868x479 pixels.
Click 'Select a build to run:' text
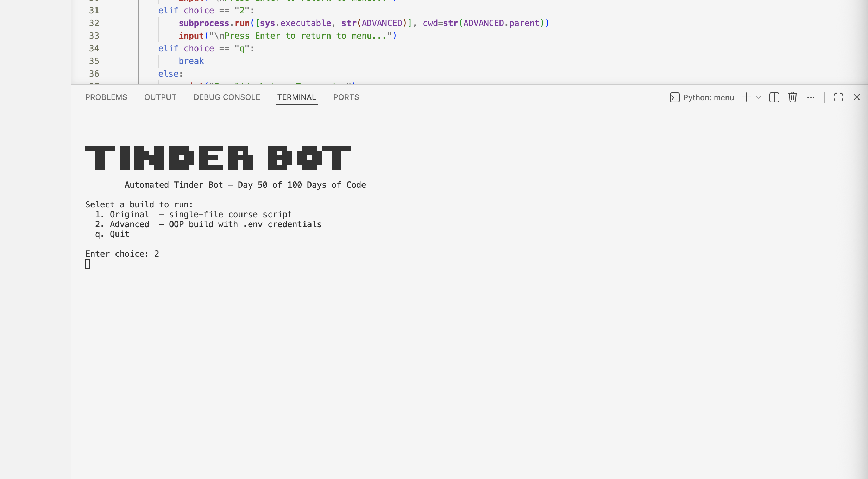click(x=139, y=205)
